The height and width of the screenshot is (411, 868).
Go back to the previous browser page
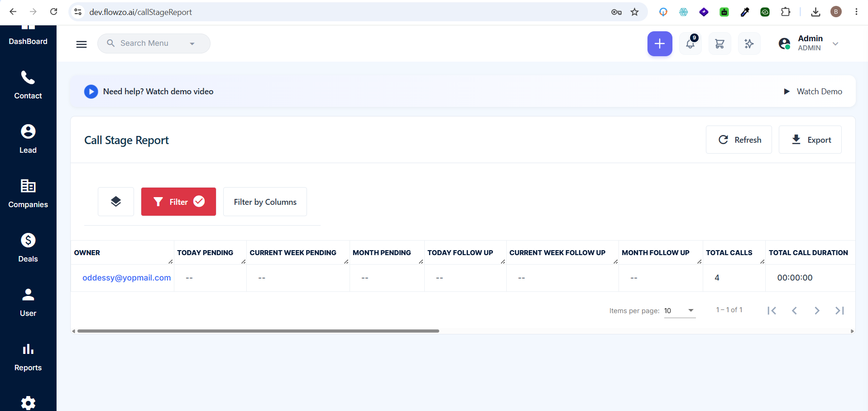point(13,12)
